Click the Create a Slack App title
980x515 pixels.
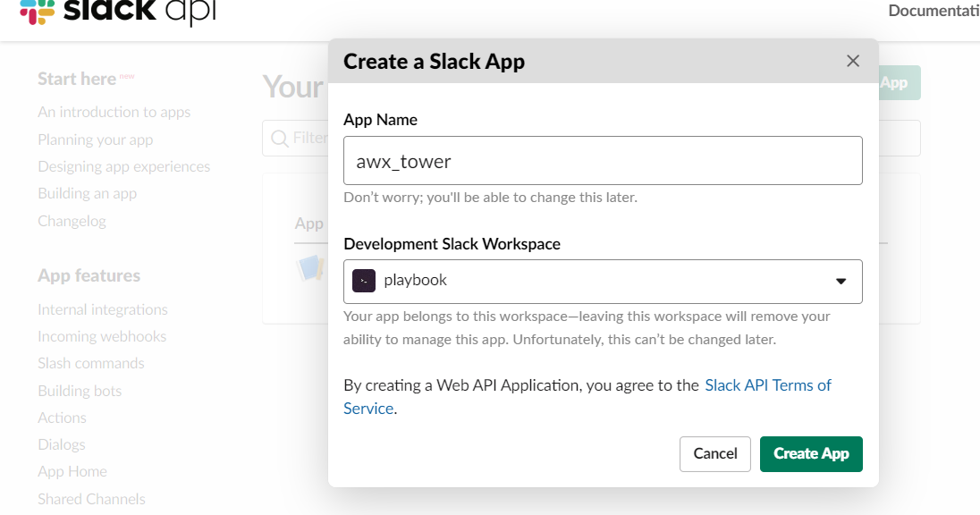click(x=434, y=62)
